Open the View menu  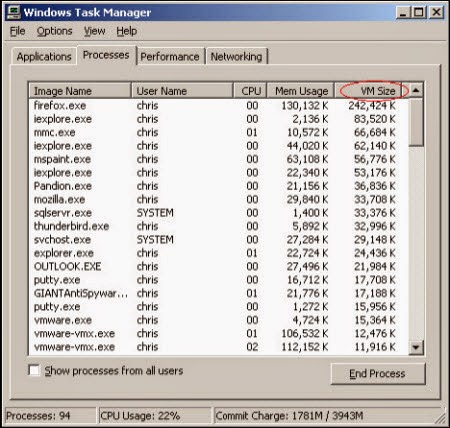[94, 31]
